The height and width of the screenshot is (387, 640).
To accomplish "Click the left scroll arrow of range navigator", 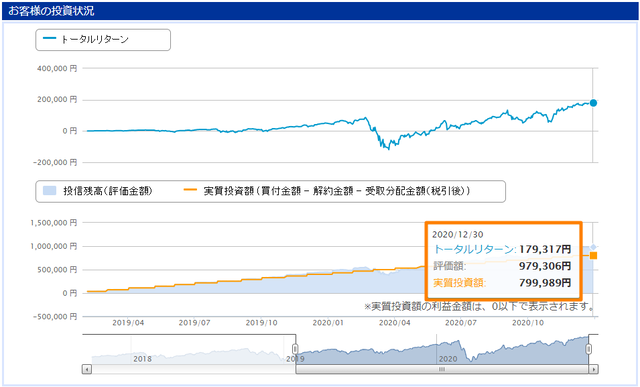I will pyautogui.click(x=87, y=369).
